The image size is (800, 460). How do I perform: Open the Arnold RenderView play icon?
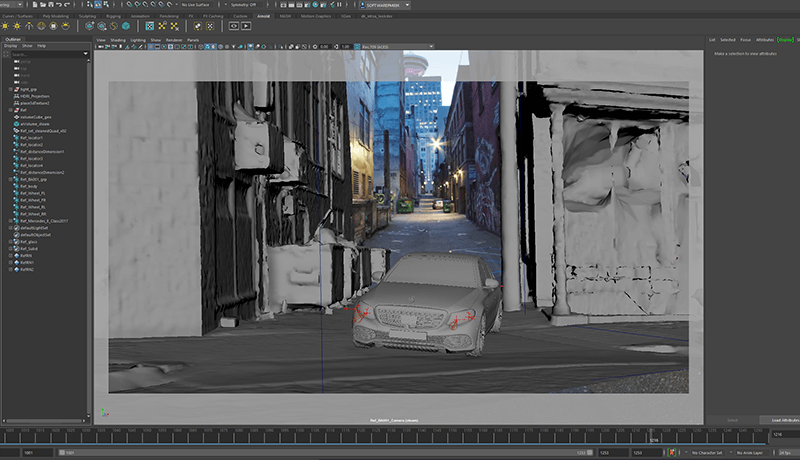point(246,25)
